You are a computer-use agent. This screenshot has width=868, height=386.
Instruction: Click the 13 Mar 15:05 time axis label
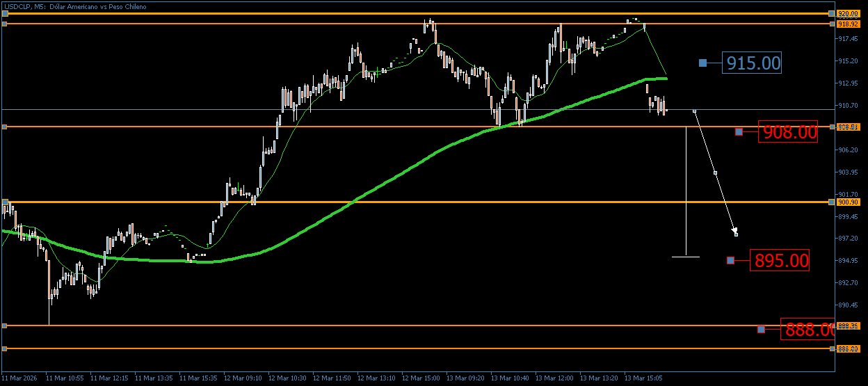coord(643,378)
